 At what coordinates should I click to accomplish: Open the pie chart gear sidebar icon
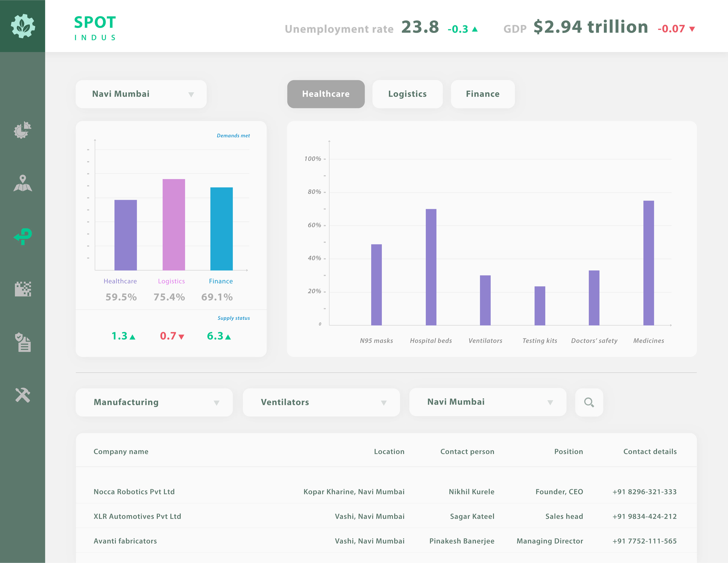pyautogui.click(x=23, y=130)
